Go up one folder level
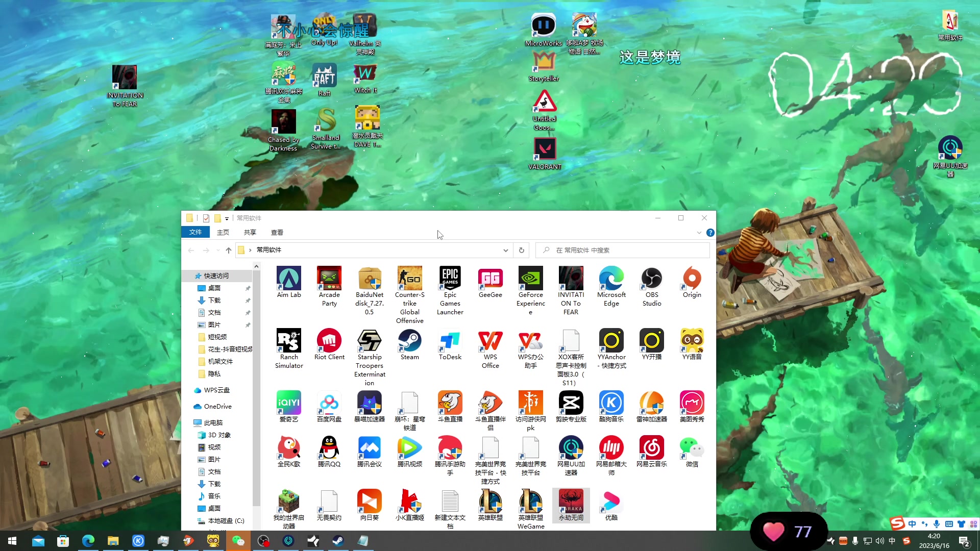The width and height of the screenshot is (980, 551). [x=229, y=250]
